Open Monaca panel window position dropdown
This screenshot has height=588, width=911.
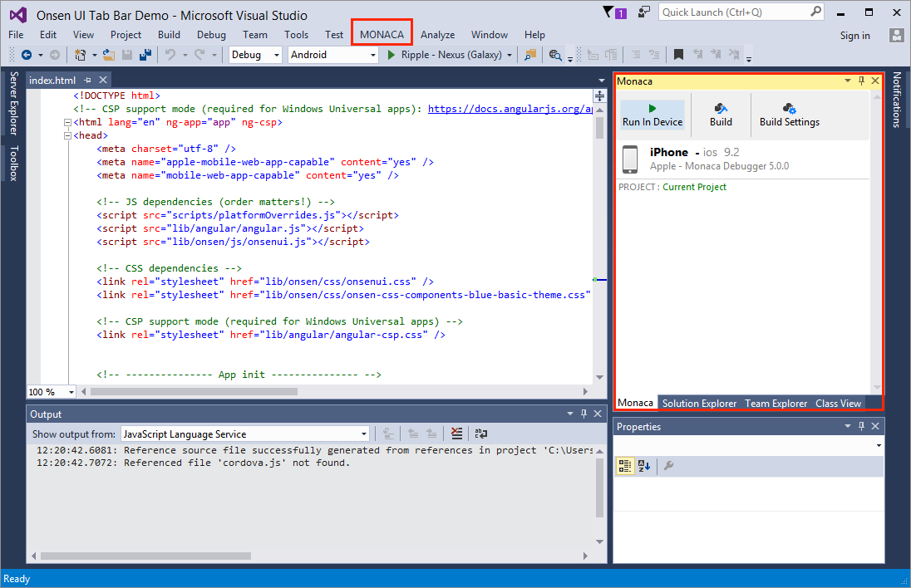tap(848, 81)
